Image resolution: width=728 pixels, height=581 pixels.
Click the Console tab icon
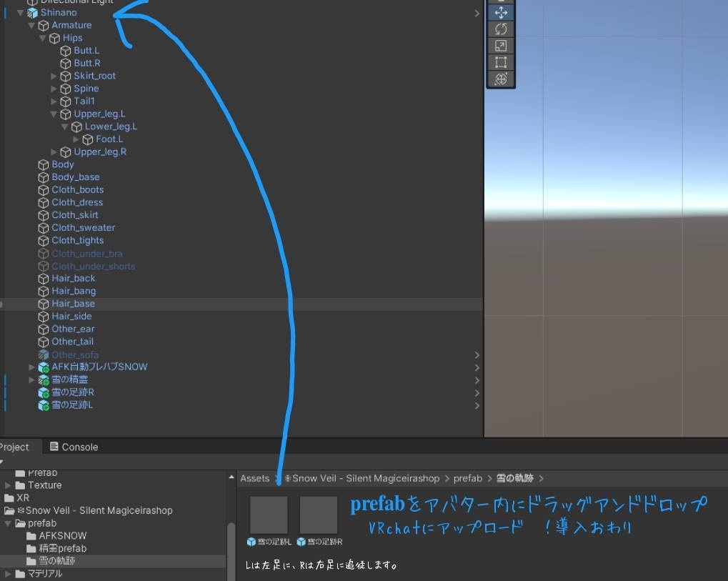coord(54,447)
